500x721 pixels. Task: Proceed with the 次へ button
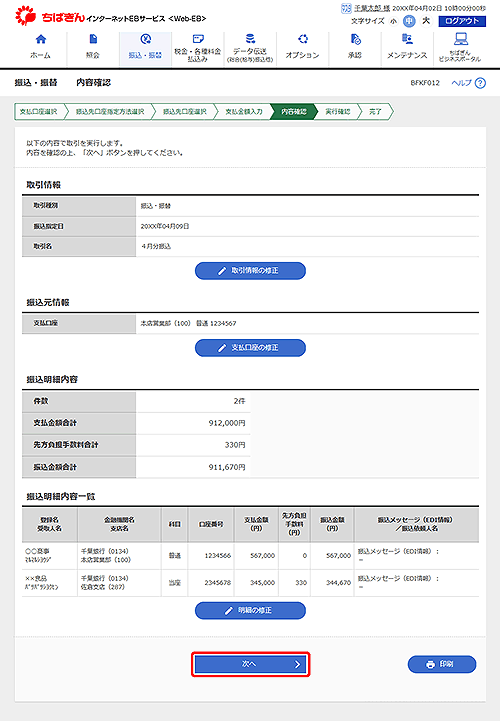click(250, 664)
